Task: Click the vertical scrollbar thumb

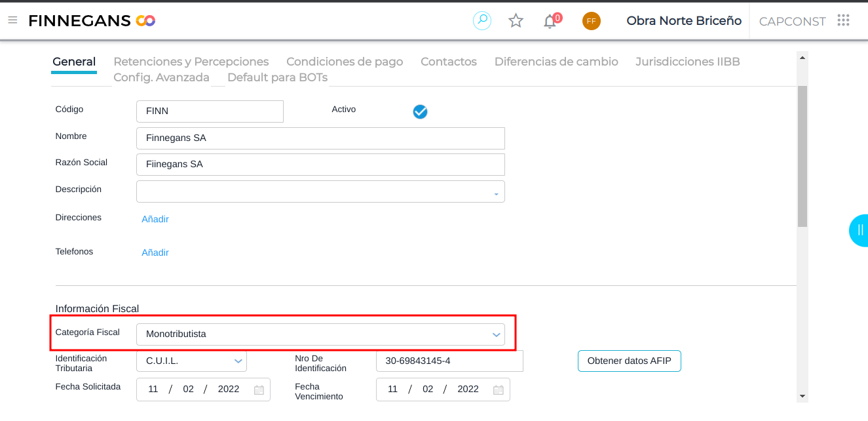Action: [x=802, y=156]
